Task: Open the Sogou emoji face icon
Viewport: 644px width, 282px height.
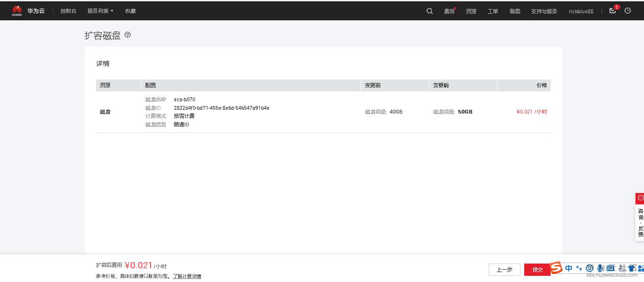Action: pos(590,268)
